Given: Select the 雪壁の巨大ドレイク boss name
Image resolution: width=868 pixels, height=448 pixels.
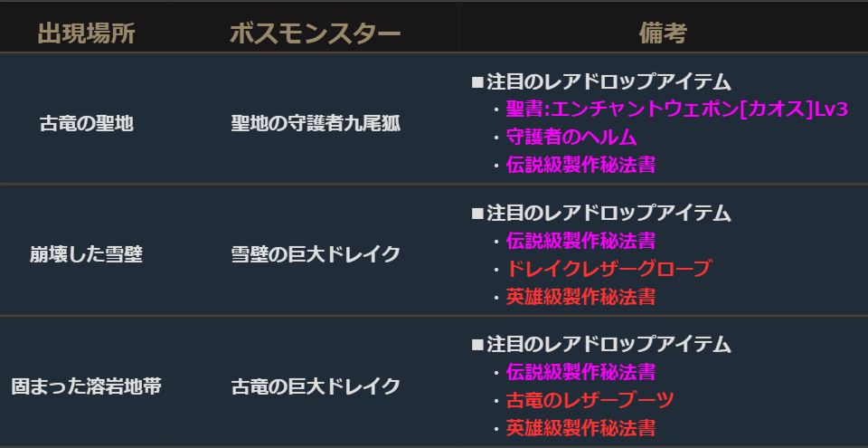Looking at the screenshot, I should click(315, 255).
